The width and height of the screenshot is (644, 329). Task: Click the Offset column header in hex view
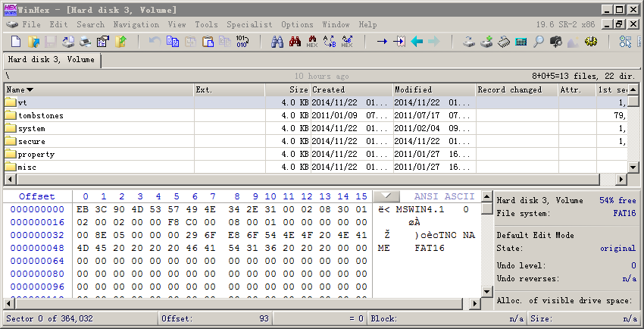[37, 196]
